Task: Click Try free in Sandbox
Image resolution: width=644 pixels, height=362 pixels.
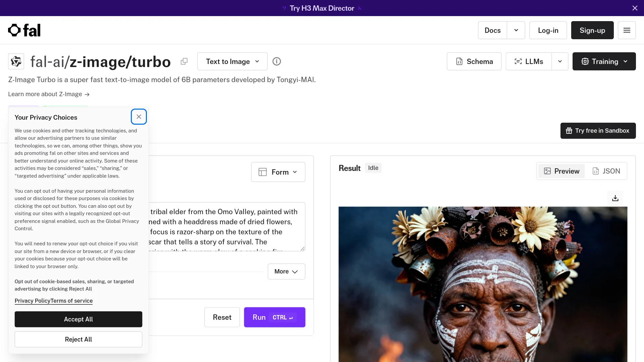Action: [x=598, y=131]
